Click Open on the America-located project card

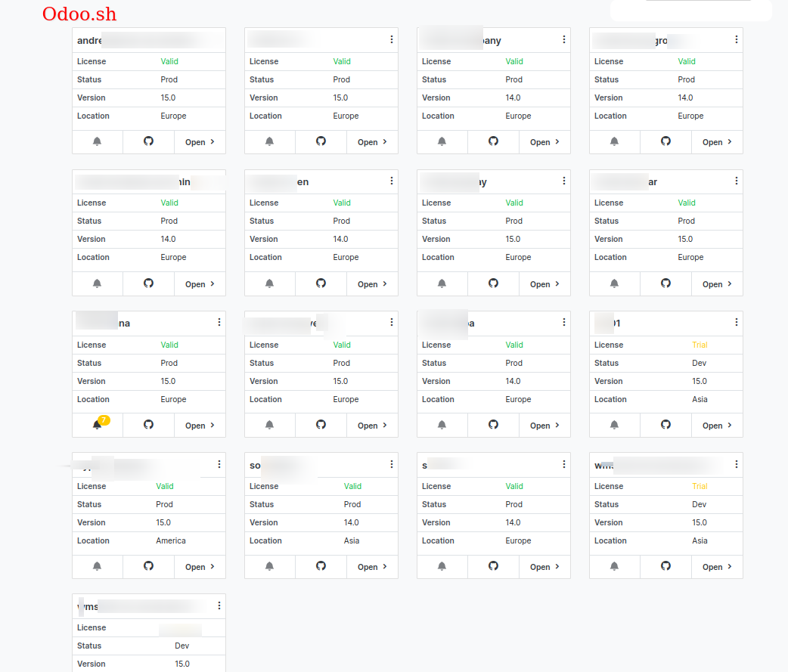[200, 567]
